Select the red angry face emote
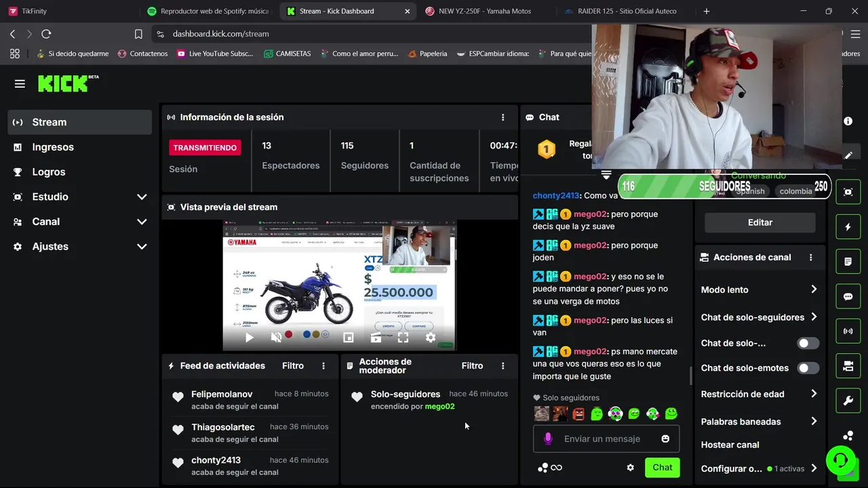This screenshot has height=488, width=868. pos(578,413)
